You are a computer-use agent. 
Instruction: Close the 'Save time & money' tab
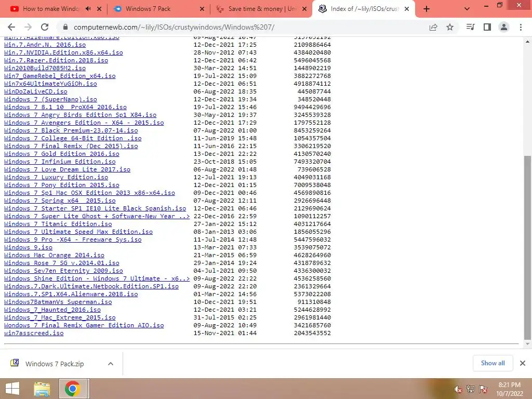tap(304, 9)
